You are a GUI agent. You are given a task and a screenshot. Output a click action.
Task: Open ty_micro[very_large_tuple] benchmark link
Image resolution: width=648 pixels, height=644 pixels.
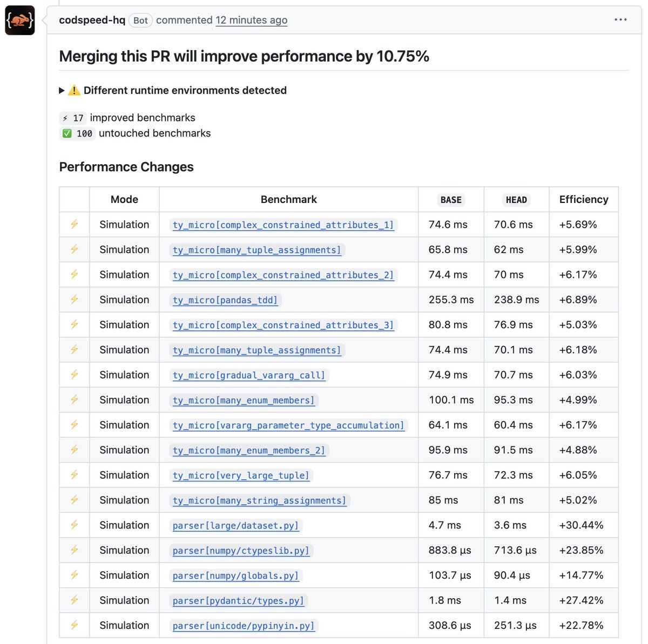[x=241, y=476]
